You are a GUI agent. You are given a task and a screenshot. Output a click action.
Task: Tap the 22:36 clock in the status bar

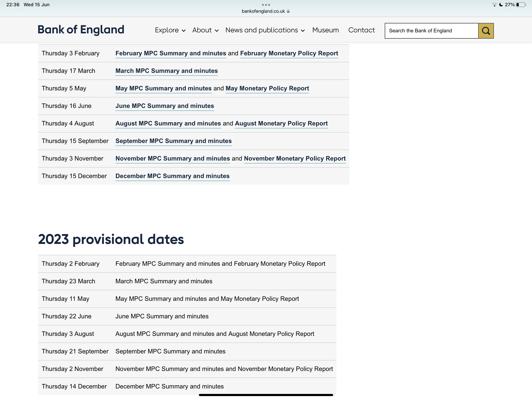(x=13, y=4)
